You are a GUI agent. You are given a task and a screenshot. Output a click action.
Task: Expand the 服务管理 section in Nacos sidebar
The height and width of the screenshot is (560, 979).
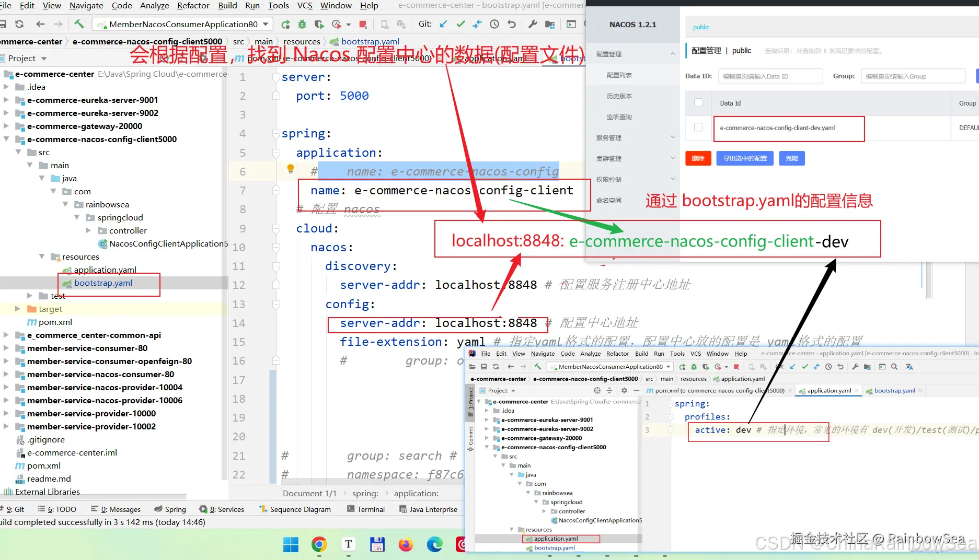tap(673, 137)
